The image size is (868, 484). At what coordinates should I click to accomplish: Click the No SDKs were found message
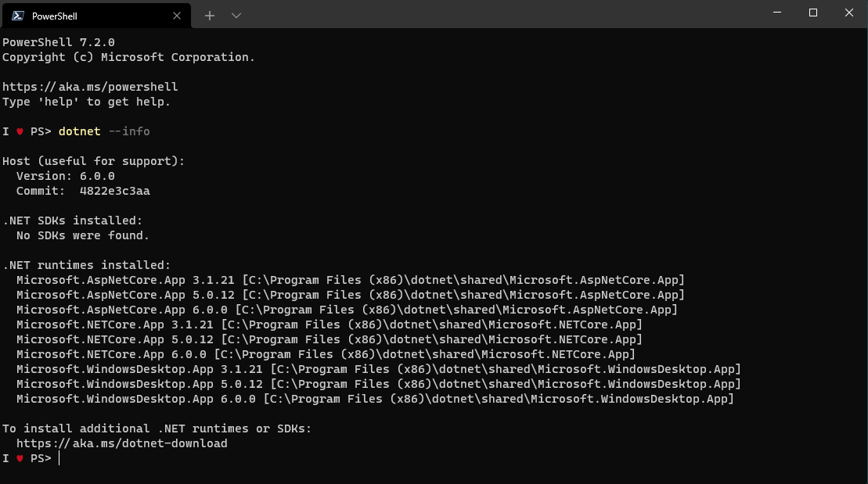[81, 235]
